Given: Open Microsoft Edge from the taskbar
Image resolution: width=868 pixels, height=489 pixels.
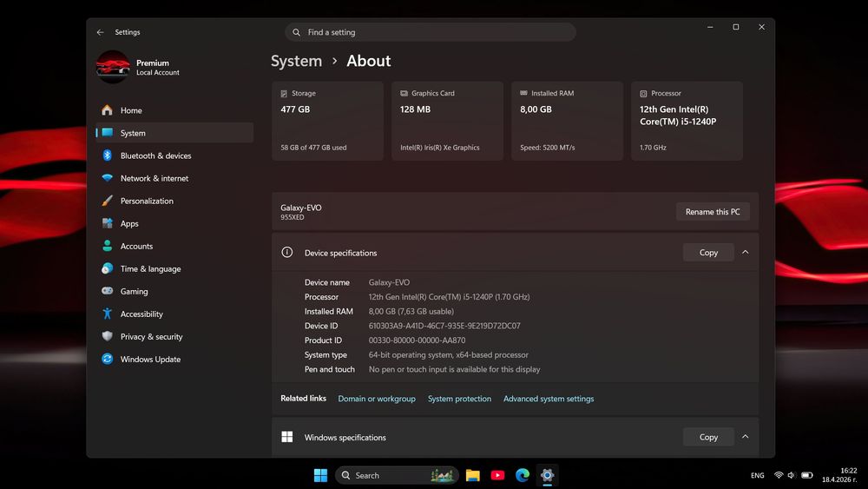Looking at the screenshot, I should 523,475.
